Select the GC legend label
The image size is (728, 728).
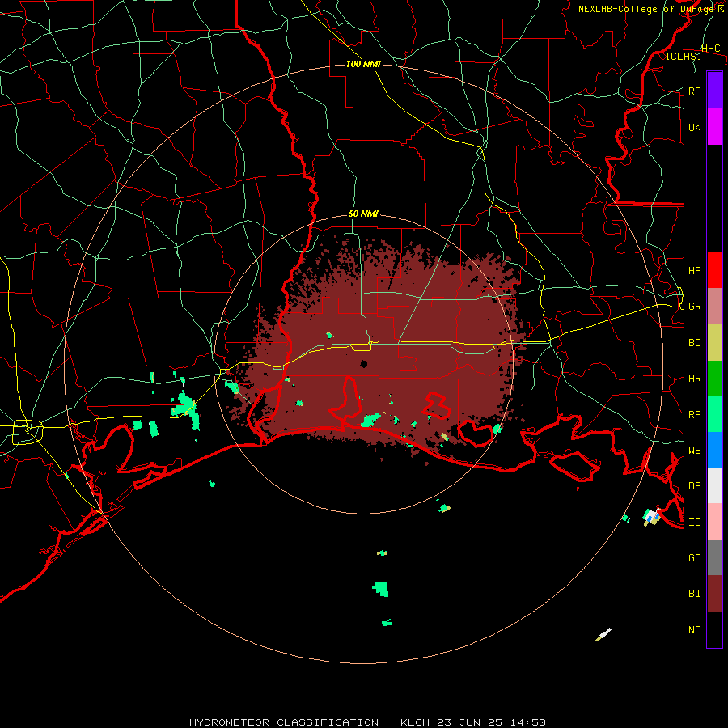click(x=694, y=558)
